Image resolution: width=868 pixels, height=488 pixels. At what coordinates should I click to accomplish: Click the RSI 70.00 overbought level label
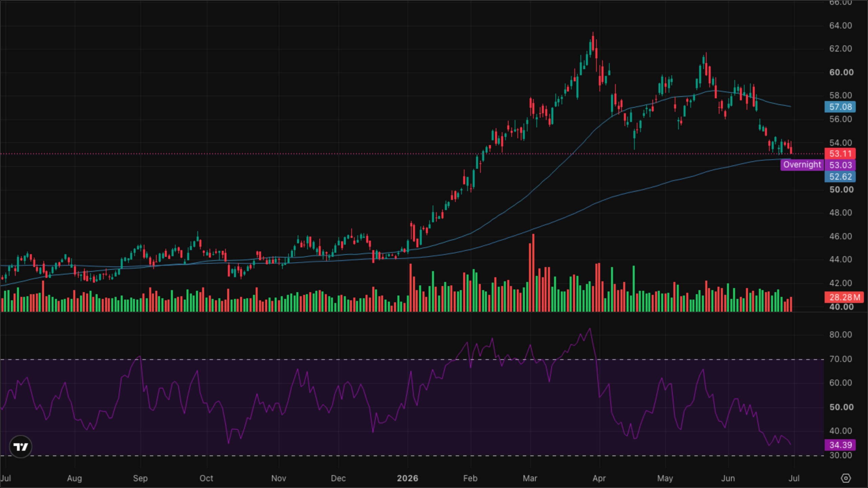point(841,359)
